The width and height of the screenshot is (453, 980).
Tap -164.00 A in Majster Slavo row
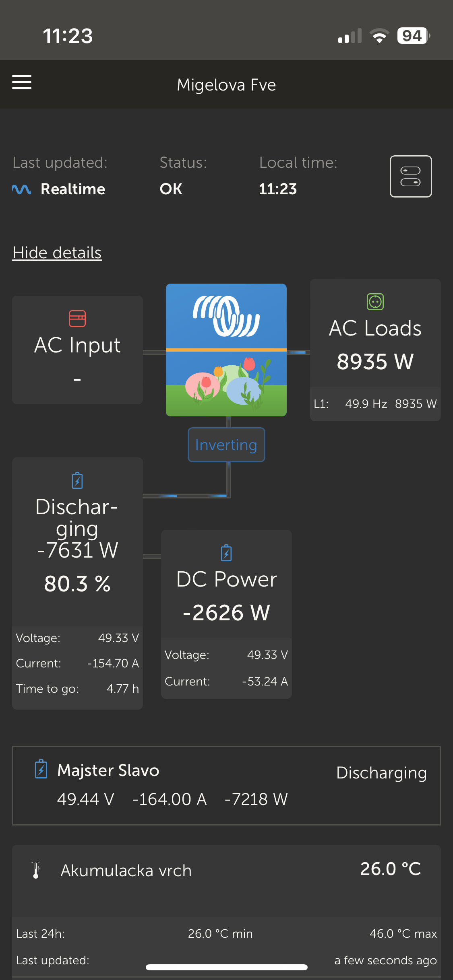coord(170,799)
